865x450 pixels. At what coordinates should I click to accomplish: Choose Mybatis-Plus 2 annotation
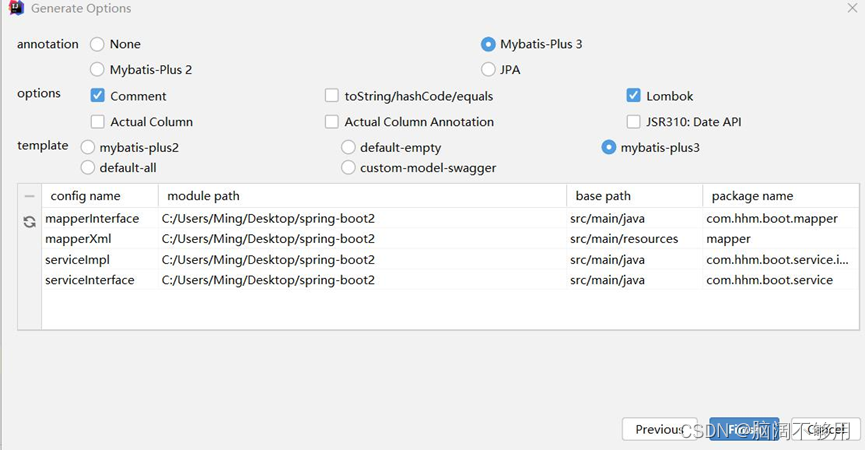97,70
